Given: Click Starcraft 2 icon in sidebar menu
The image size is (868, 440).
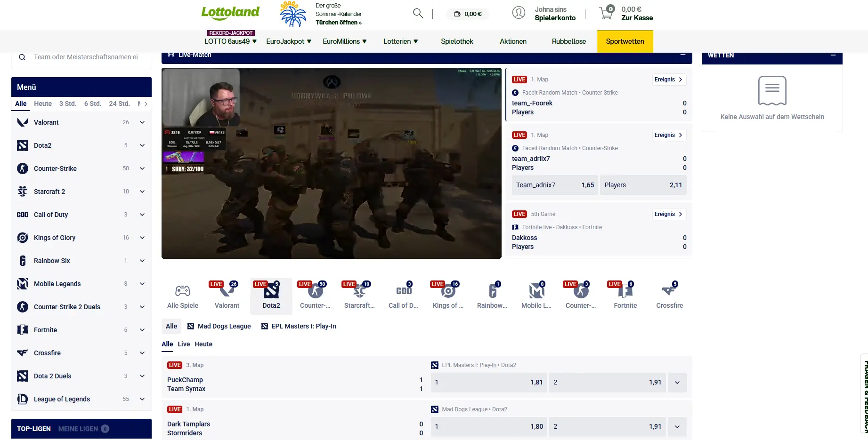Looking at the screenshot, I should (23, 192).
